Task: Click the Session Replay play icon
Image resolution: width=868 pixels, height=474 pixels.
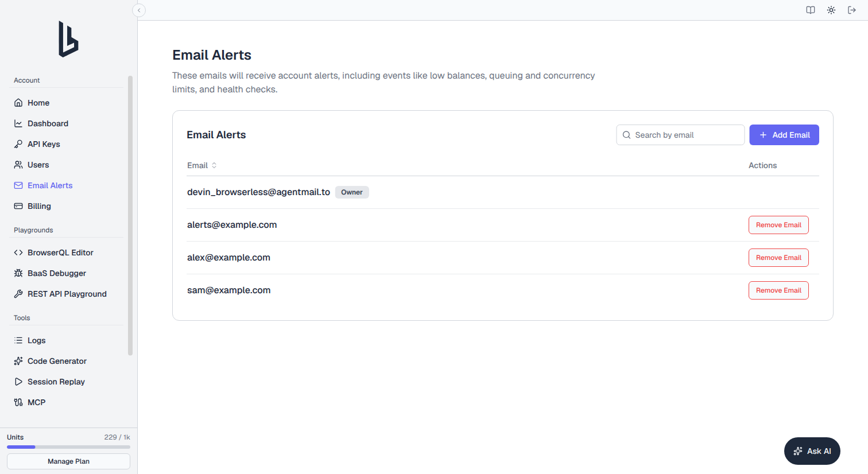Action: pos(18,382)
